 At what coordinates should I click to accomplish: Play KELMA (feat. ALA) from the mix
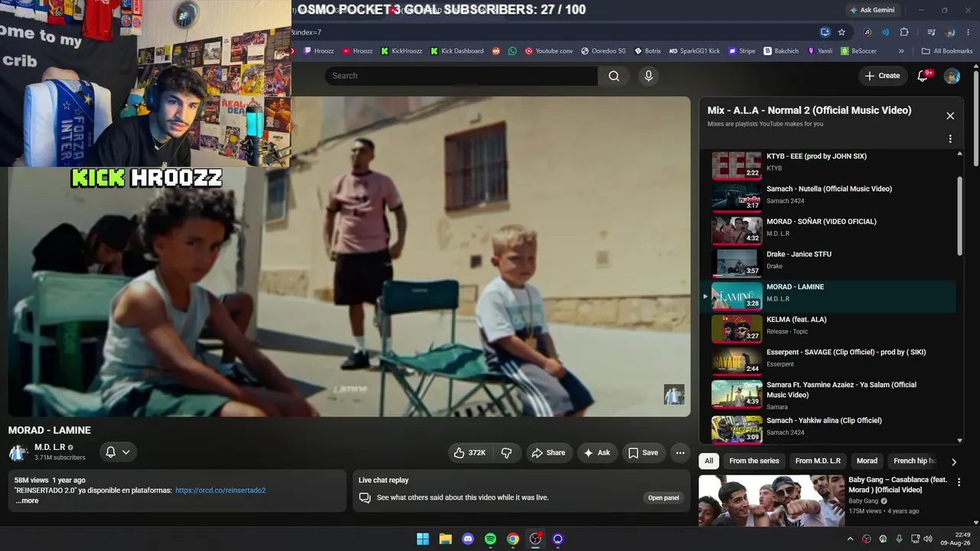click(830, 329)
